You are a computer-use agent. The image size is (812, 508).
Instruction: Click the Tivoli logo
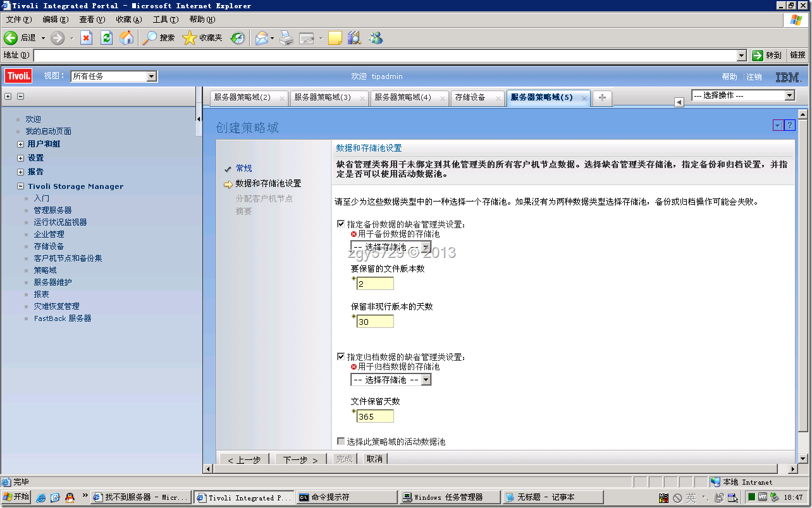click(18, 76)
